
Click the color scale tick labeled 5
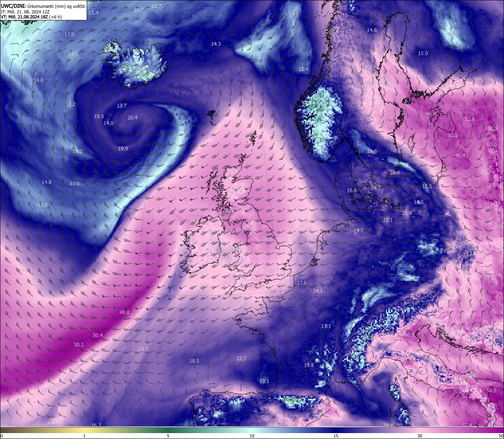(x=168, y=436)
